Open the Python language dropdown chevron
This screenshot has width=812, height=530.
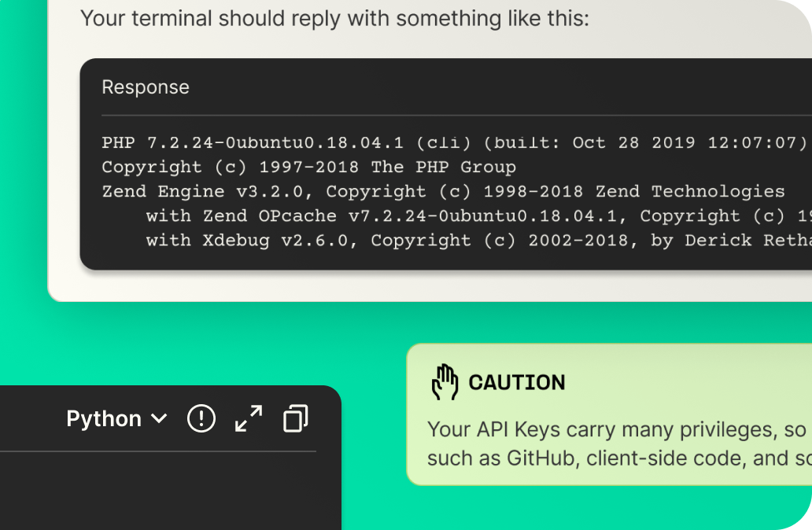point(159,418)
